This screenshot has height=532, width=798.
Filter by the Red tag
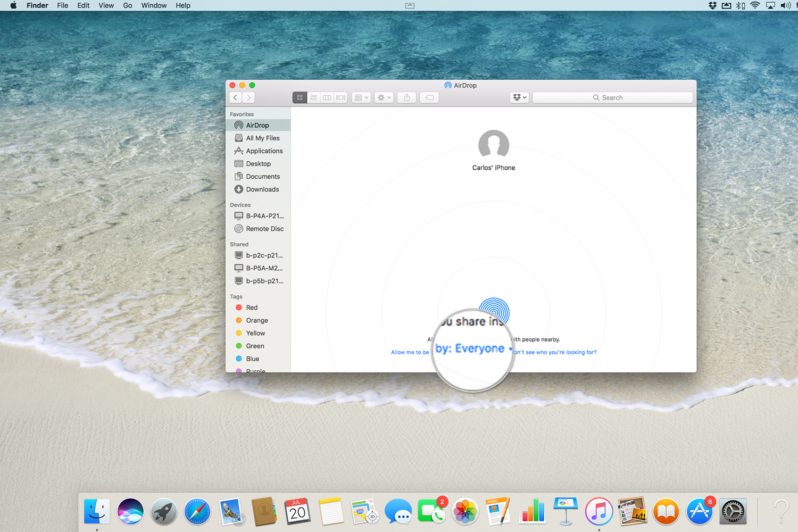(x=258, y=307)
